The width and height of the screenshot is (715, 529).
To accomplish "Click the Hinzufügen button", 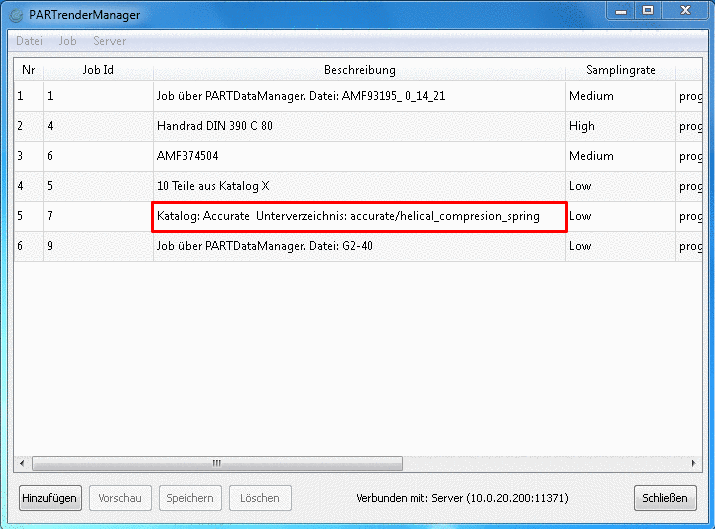I will pyautogui.click(x=50, y=498).
